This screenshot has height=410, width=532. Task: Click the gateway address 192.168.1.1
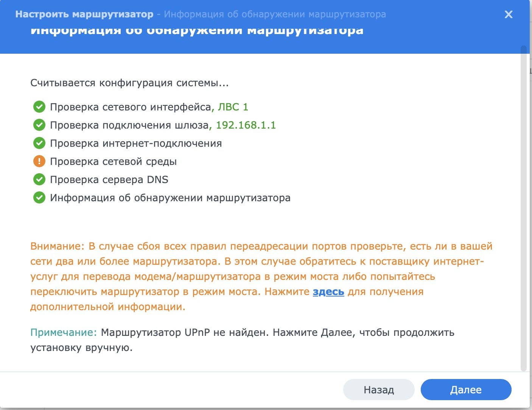(x=246, y=125)
